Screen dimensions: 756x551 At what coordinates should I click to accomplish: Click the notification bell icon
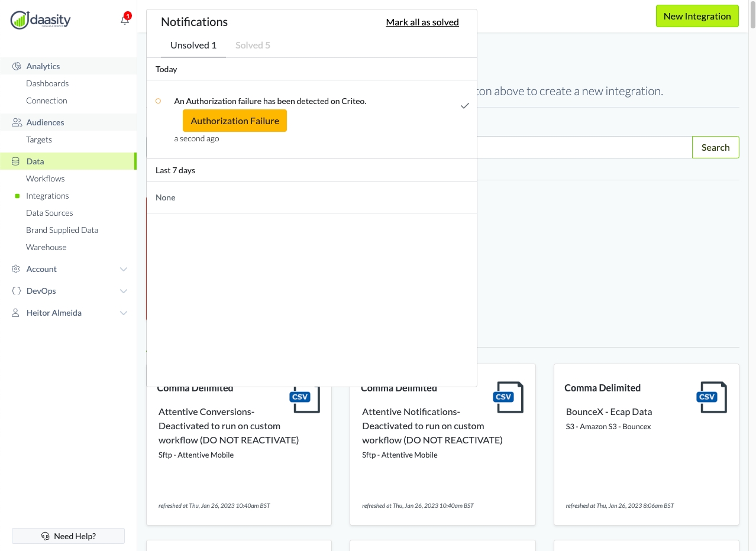pyautogui.click(x=124, y=20)
